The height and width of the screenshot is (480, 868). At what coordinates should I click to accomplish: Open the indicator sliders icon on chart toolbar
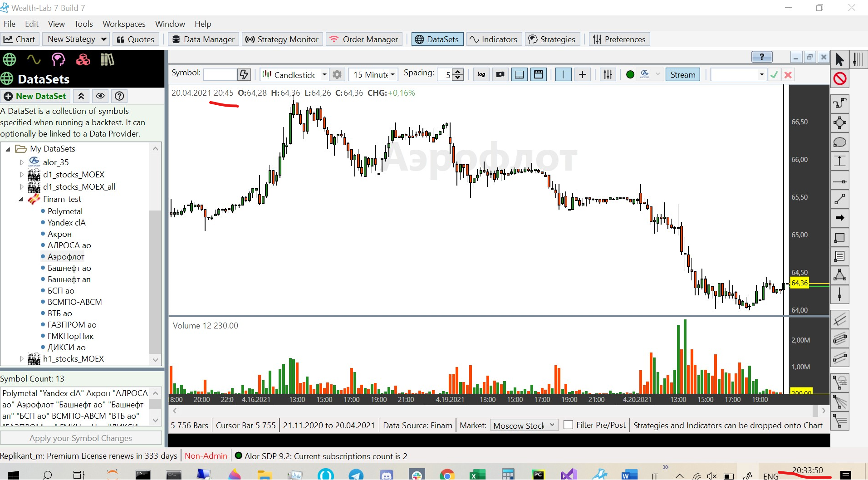coord(607,74)
